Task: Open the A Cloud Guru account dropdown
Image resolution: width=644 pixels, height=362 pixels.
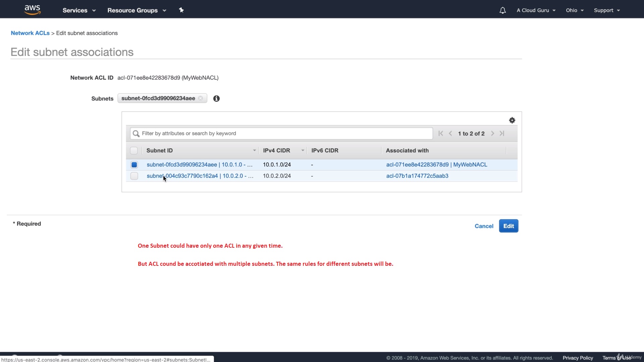Action: click(536, 10)
